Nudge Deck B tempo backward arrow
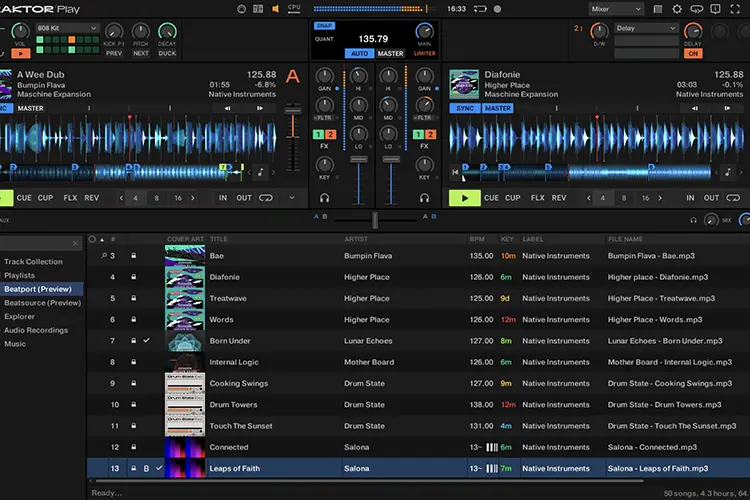This screenshot has width=750, height=500. [695, 108]
